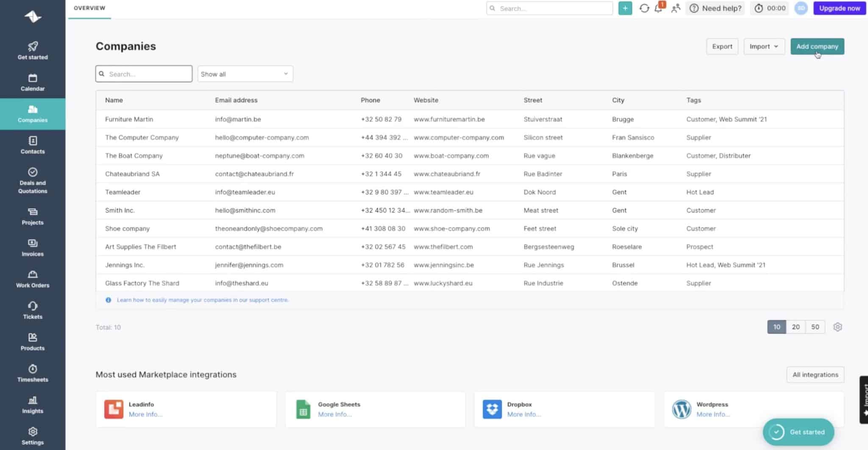Switch to the Overview tab
The width and height of the screenshot is (868, 450).
(89, 8)
